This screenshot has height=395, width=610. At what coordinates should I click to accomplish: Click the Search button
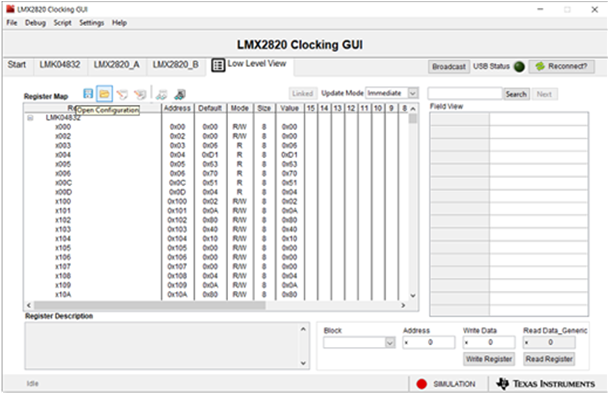[516, 94]
